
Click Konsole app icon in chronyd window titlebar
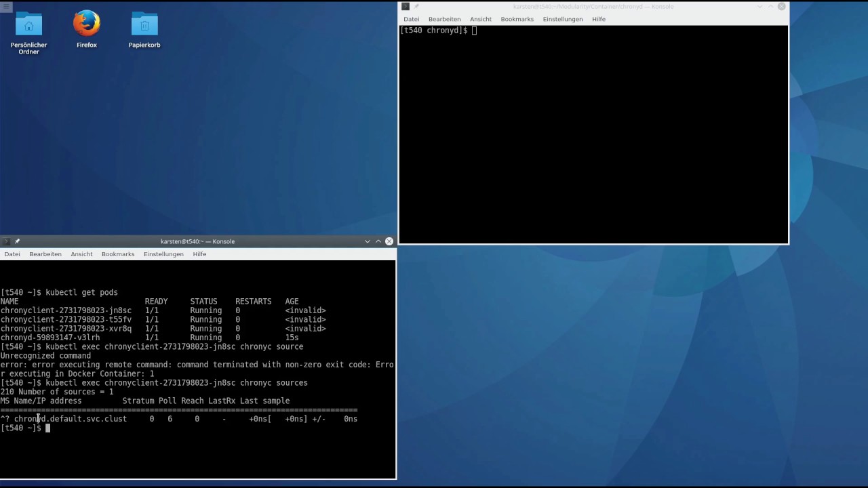coord(406,7)
